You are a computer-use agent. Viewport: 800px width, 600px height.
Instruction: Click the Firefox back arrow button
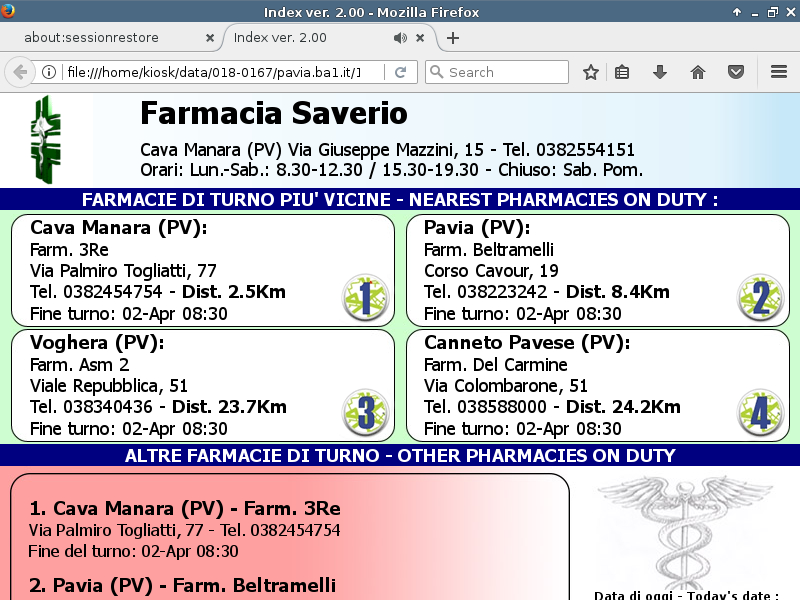pos(19,72)
